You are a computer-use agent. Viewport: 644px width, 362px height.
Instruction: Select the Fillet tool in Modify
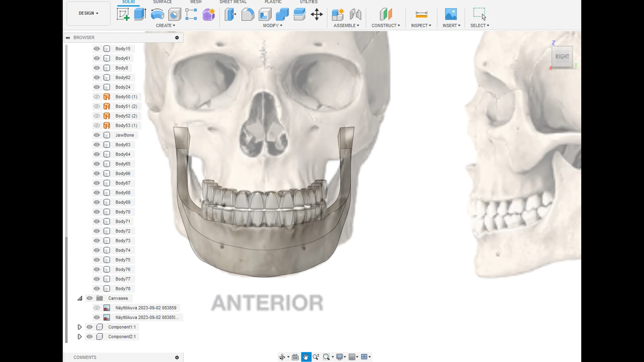coord(248,14)
